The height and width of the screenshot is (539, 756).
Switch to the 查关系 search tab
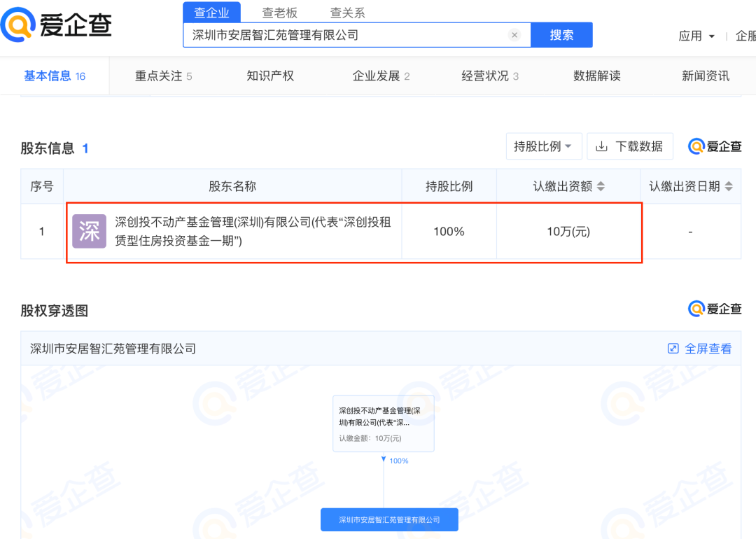point(348,13)
